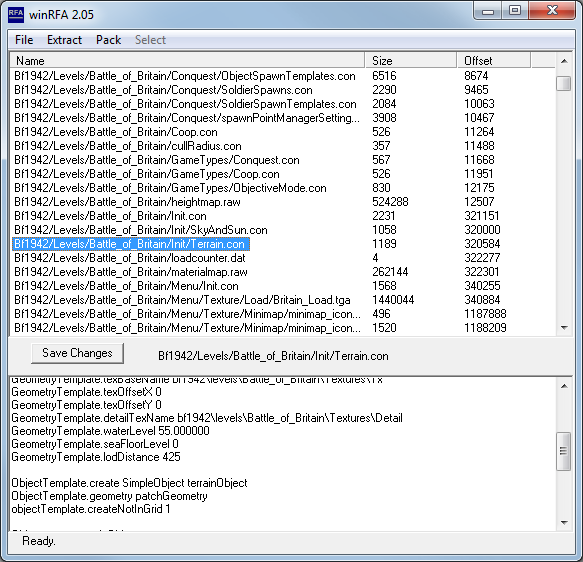Click size value 1440044
Viewport: 583px width, 562px height.
pos(393,300)
